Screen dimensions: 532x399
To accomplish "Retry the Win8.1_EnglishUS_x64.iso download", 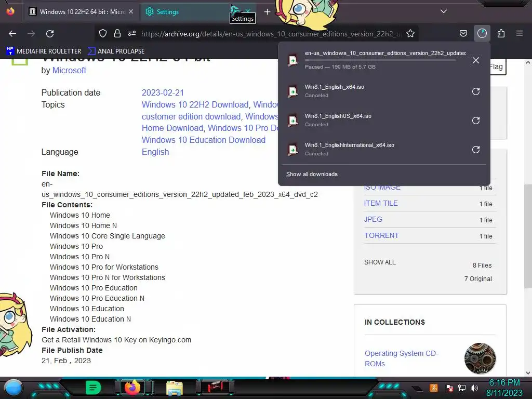I will 476,121.
